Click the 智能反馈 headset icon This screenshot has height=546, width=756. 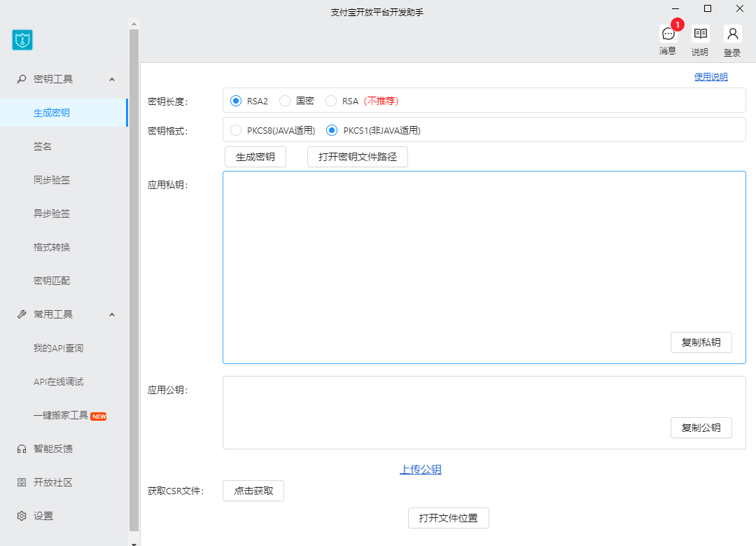(x=22, y=449)
